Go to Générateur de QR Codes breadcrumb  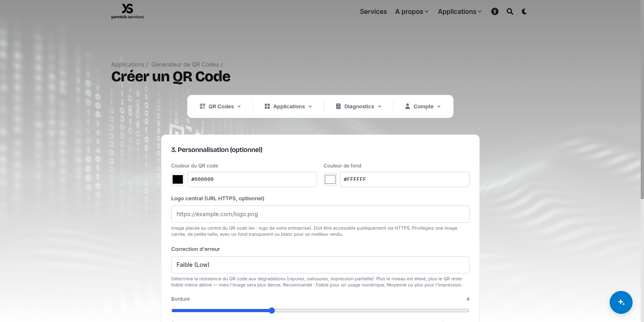click(185, 65)
